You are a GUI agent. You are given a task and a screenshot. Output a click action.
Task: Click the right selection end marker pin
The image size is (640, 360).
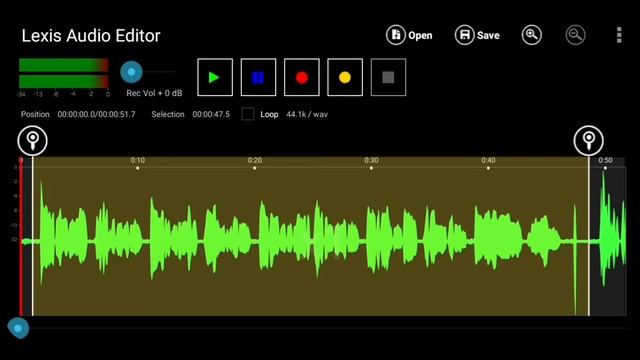(x=589, y=141)
